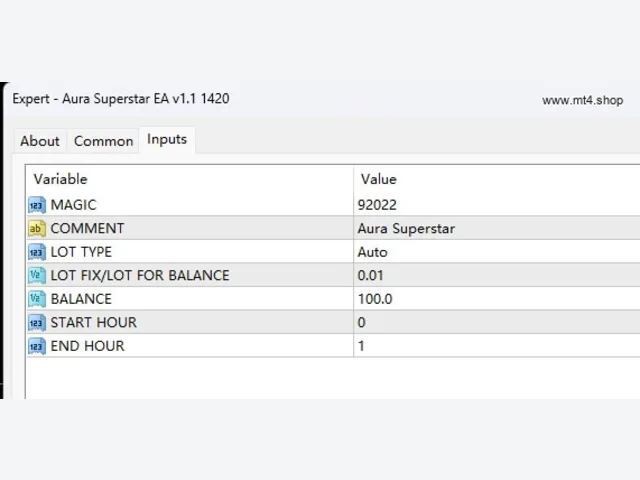Click the string icon beside COMMENT
The height and width of the screenshot is (480, 640).
pyautogui.click(x=37, y=229)
